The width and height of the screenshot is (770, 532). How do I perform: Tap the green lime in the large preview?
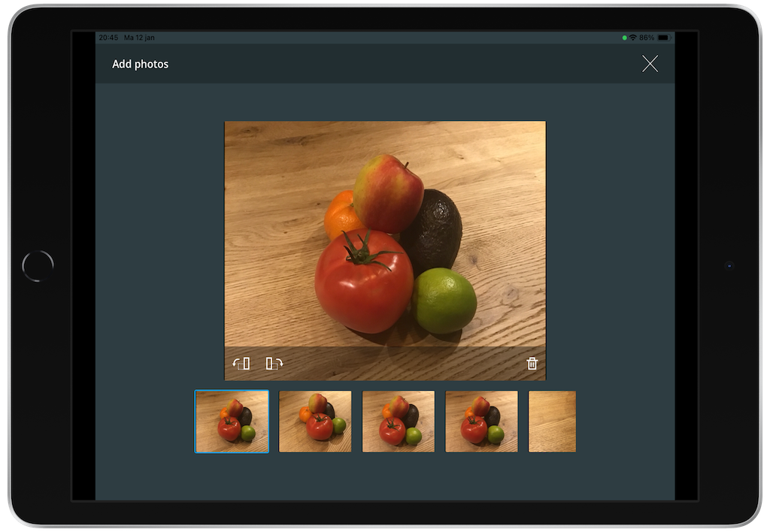tap(445, 300)
